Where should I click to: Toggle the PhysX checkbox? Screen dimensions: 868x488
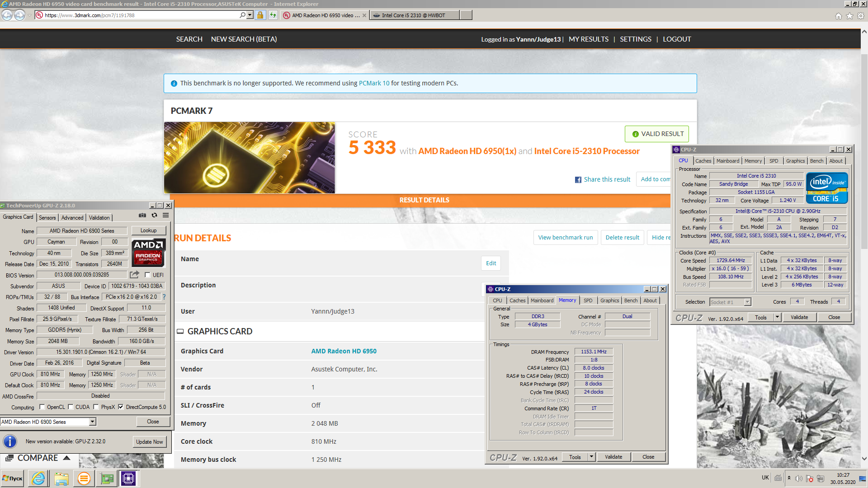coord(96,407)
